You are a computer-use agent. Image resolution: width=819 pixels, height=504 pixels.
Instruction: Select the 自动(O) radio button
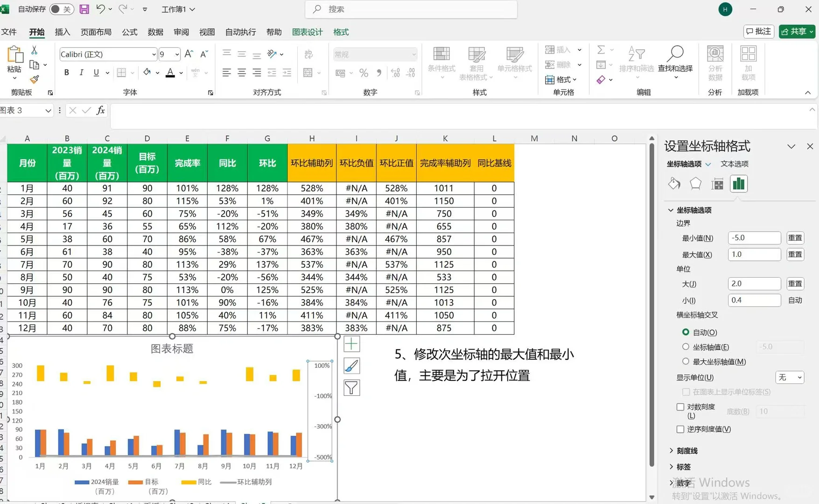point(686,332)
